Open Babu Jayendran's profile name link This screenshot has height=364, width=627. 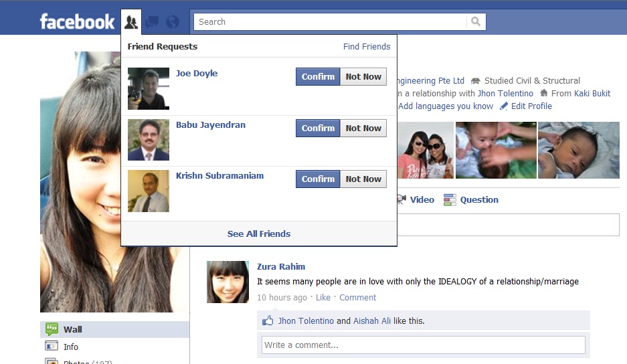click(x=211, y=125)
